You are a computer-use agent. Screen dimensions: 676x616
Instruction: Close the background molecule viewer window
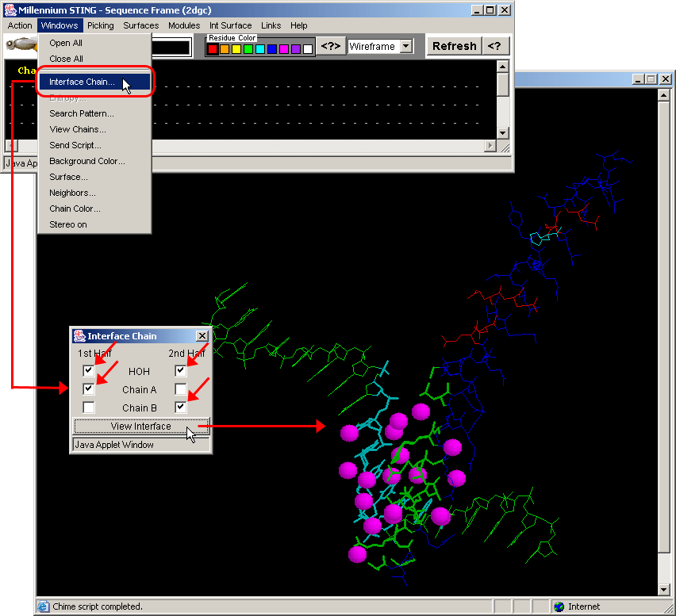[666, 78]
